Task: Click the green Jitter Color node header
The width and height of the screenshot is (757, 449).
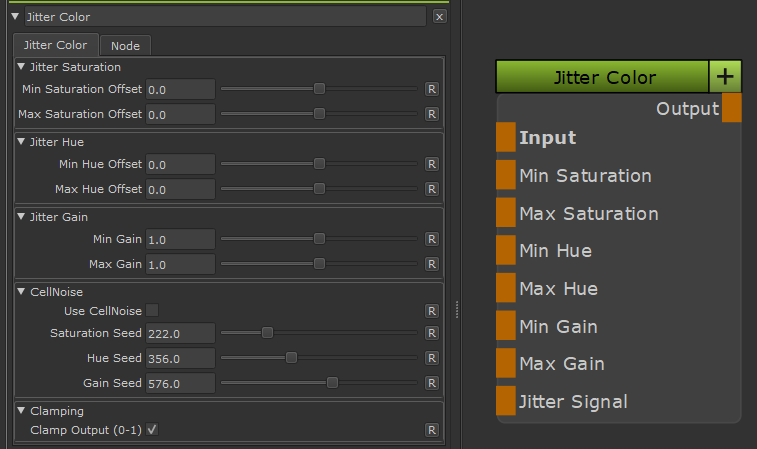Action: tap(602, 77)
